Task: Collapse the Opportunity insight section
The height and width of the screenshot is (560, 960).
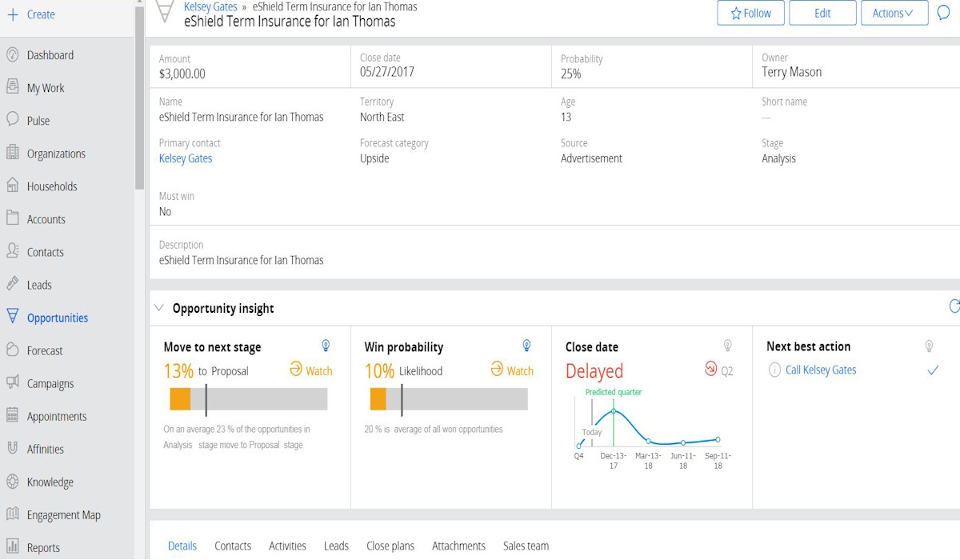Action: pos(158,308)
